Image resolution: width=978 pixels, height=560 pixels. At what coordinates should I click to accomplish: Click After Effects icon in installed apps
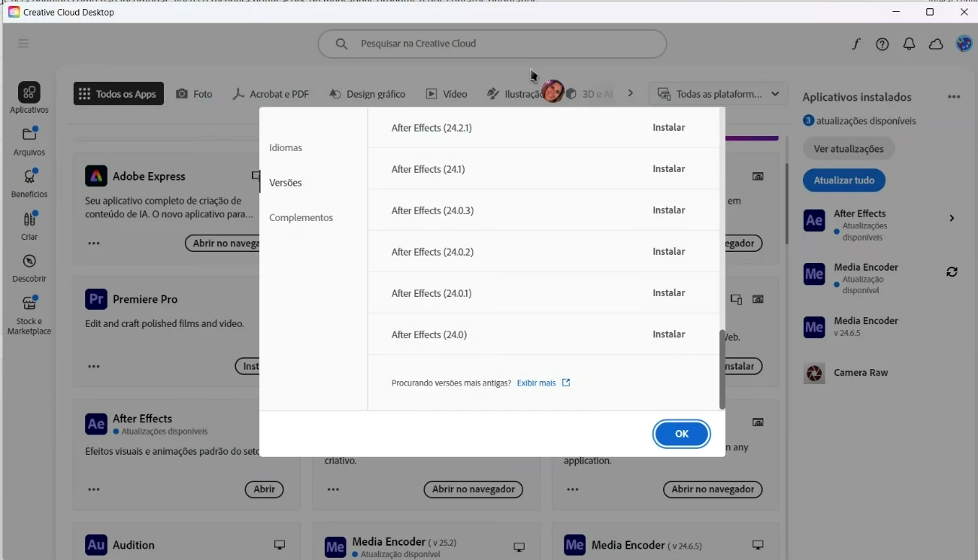point(814,219)
